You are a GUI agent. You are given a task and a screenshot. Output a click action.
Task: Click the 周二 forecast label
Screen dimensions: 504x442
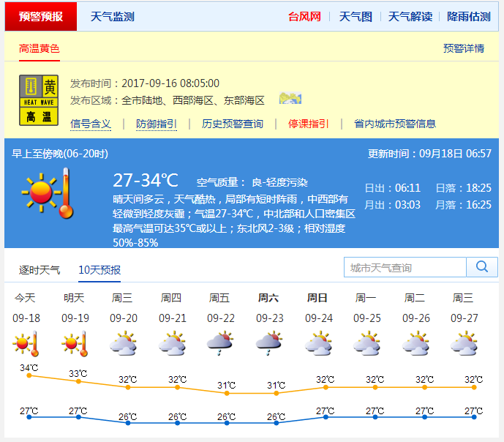coord(415,298)
